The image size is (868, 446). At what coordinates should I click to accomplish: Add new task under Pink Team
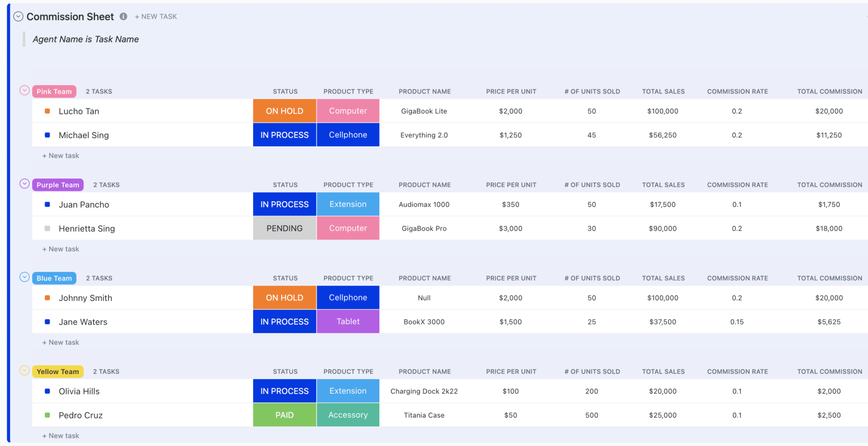coord(61,156)
